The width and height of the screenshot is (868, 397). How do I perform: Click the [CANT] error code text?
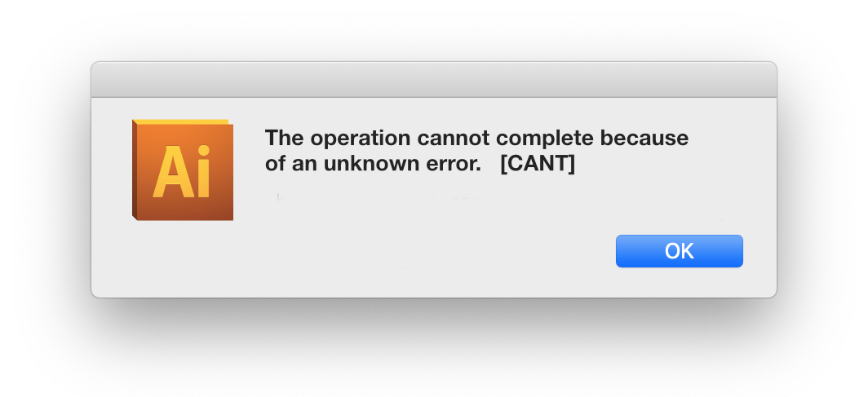tap(538, 165)
